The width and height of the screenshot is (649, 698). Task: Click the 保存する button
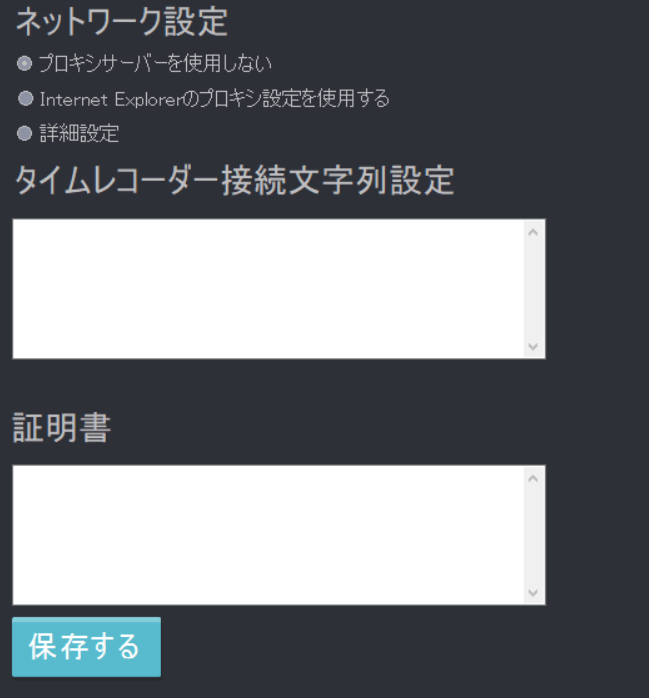[x=86, y=647]
